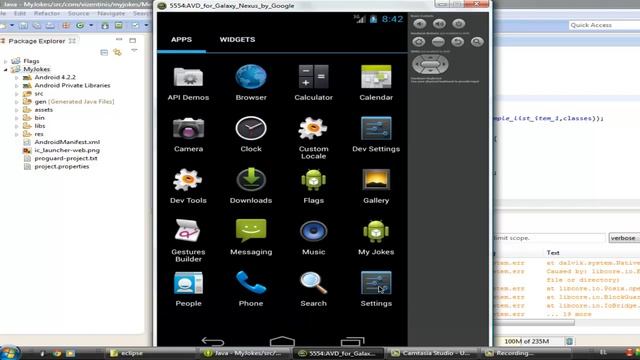Open the Calculator app
Viewport: 640px width, 360px height.
coord(313,83)
